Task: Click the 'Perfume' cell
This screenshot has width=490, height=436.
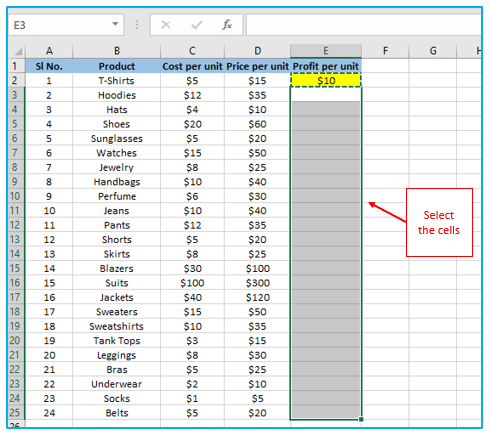Action: coord(117,196)
